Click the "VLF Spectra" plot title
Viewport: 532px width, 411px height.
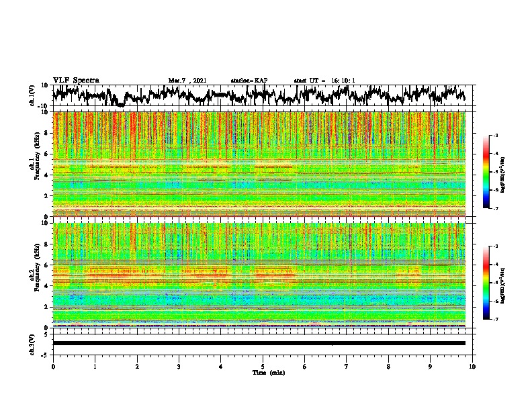[x=76, y=81]
